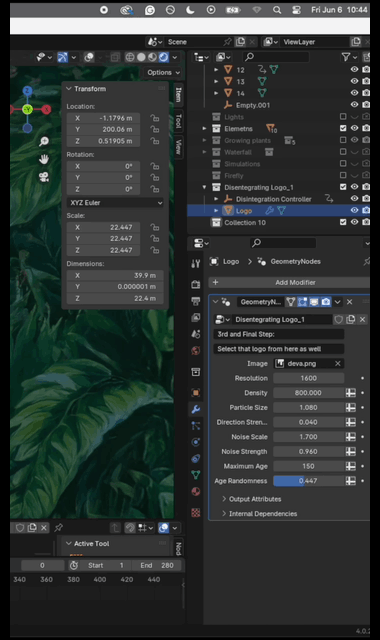Open the Tool properties tab icon
This screenshot has height=640, width=380.
coord(196,264)
